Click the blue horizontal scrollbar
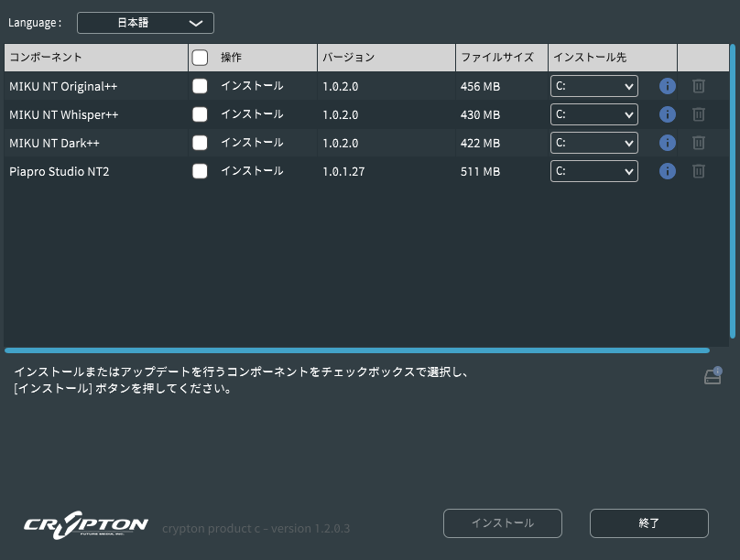 click(x=356, y=350)
